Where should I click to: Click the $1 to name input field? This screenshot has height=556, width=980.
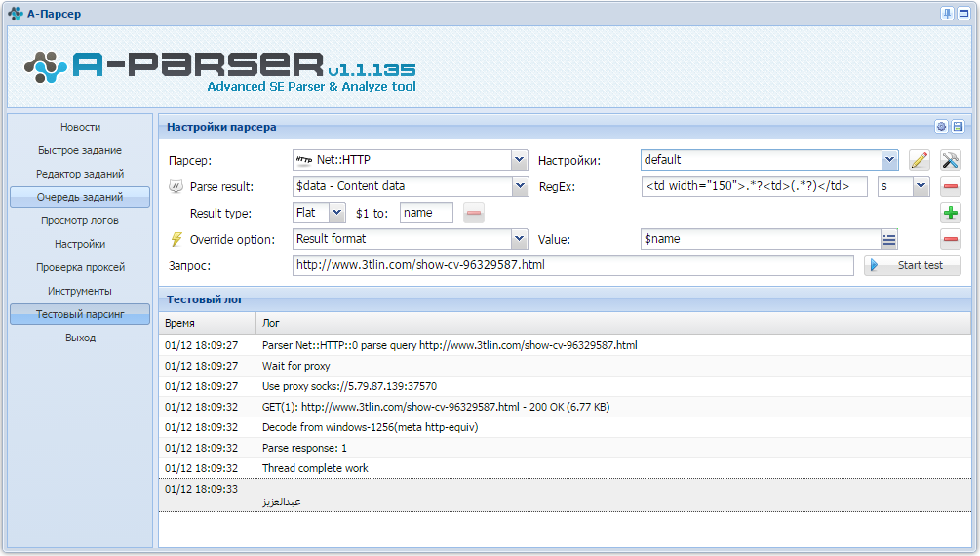pos(426,213)
